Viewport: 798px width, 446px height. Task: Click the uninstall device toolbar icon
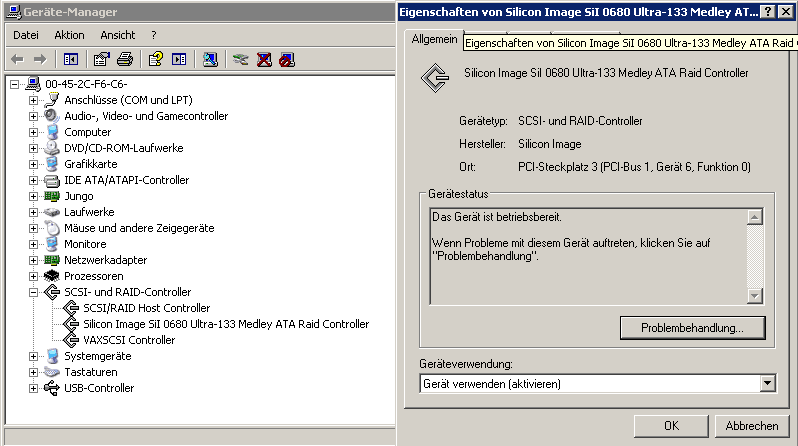click(x=287, y=60)
